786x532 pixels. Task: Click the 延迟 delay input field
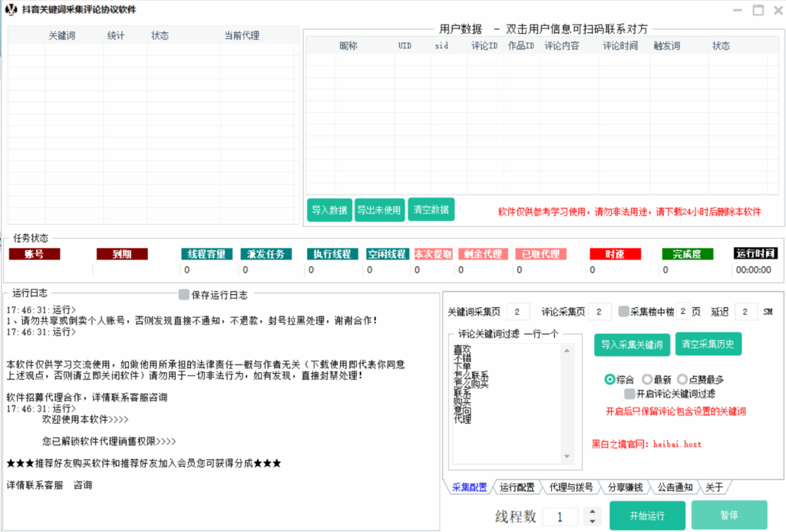[746, 312]
